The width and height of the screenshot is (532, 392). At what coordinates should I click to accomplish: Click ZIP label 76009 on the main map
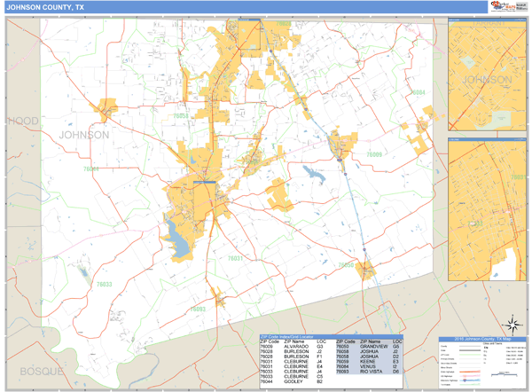(374, 154)
